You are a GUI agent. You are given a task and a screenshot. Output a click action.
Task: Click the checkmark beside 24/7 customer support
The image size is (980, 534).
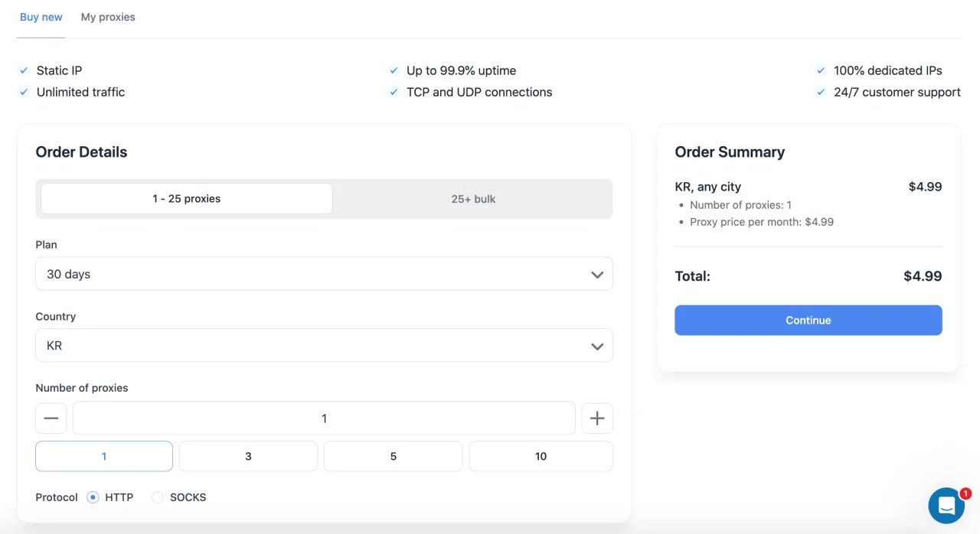[x=821, y=92]
